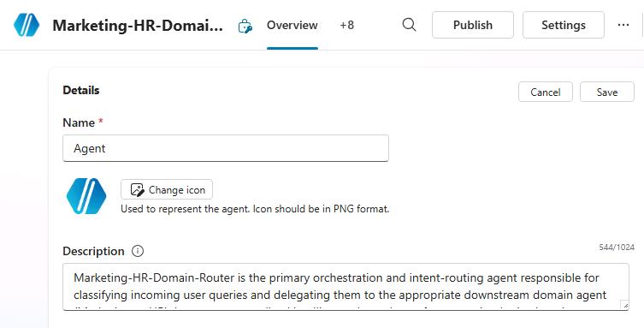
Task: Click the lock and key icon beside title
Action: click(245, 26)
